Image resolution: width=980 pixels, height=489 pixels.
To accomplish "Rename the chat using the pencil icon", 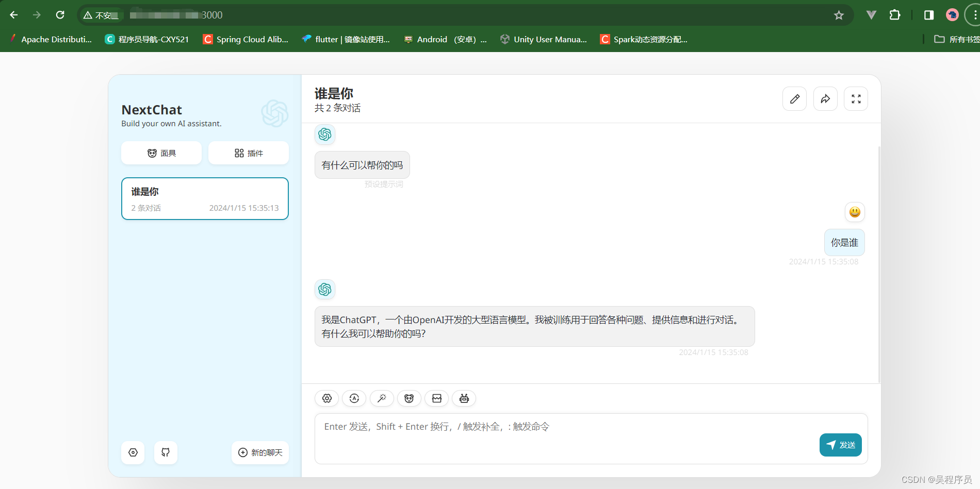I will tap(794, 98).
